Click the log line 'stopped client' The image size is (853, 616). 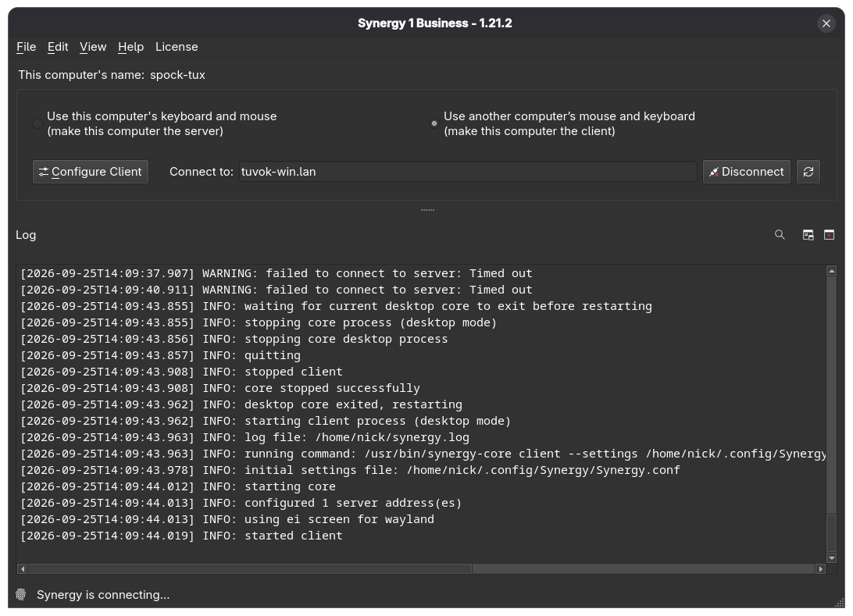[x=182, y=372]
